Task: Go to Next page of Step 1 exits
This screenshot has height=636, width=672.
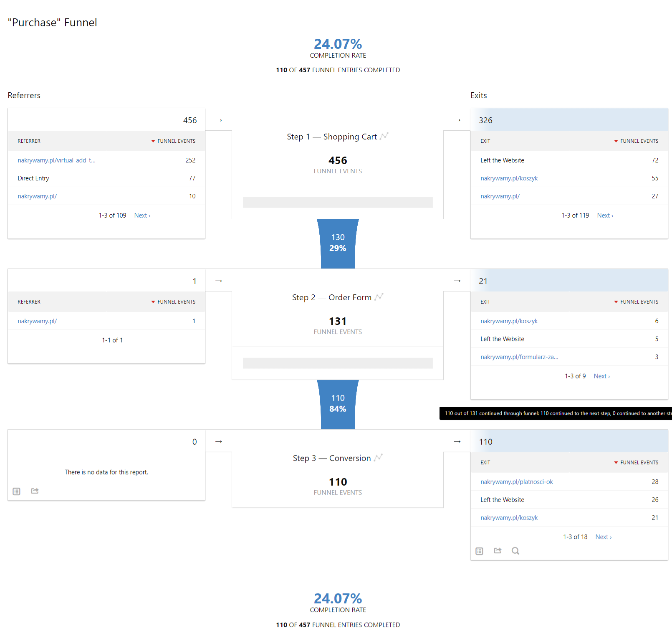Action: [605, 215]
